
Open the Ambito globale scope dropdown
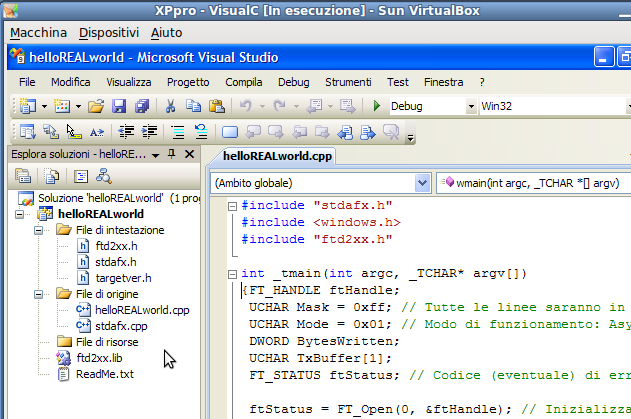pyautogui.click(x=422, y=183)
